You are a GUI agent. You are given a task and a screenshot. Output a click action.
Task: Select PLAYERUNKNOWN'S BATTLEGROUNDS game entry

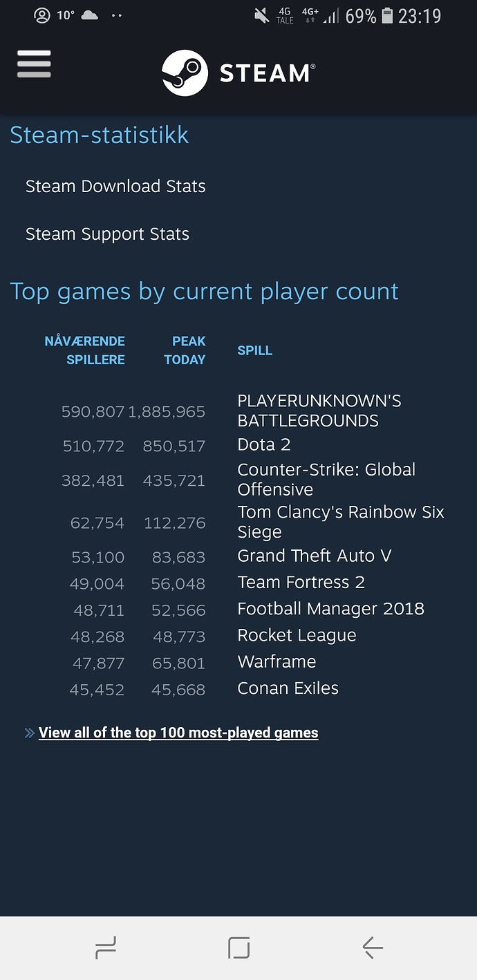click(x=319, y=411)
